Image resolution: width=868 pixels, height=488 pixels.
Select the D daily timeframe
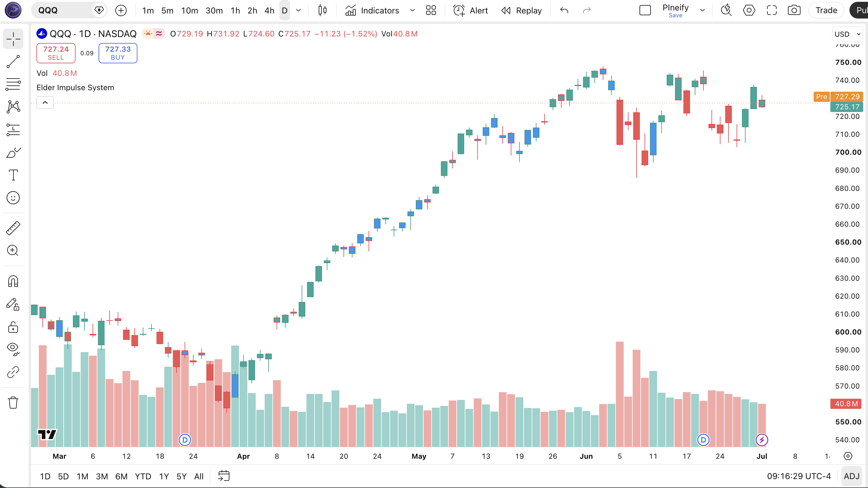point(285,10)
